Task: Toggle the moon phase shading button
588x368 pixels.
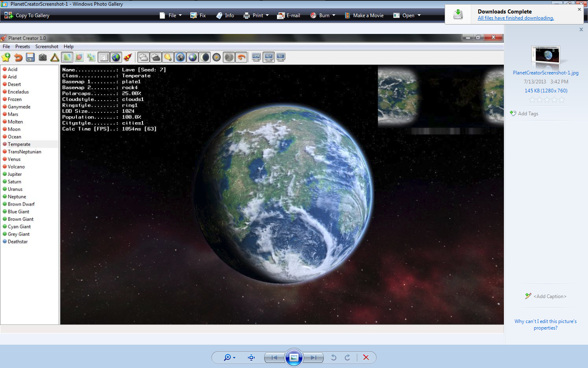Action: 205,57
